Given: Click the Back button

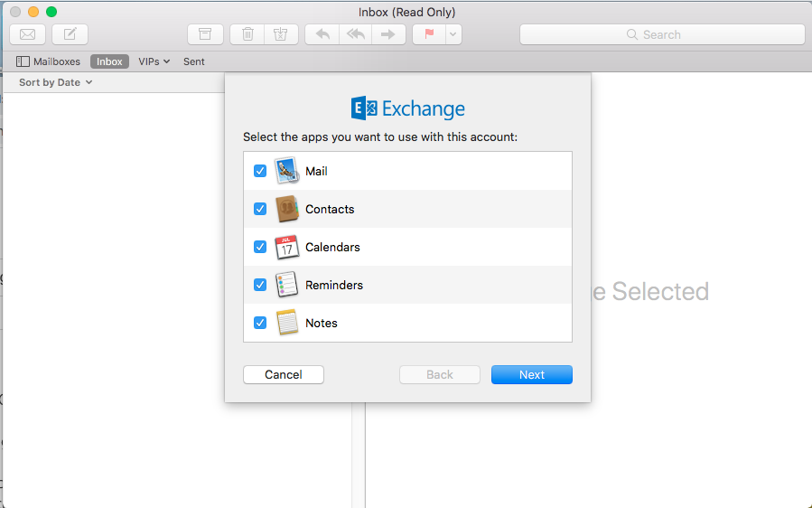Looking at the screenshot, I should click(440, 375).
